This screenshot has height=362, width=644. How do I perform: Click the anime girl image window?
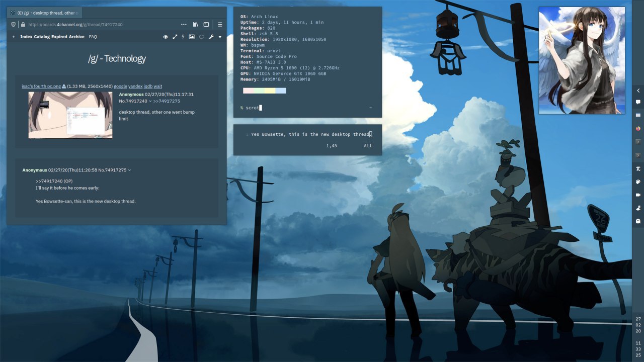tap(582, 60)
